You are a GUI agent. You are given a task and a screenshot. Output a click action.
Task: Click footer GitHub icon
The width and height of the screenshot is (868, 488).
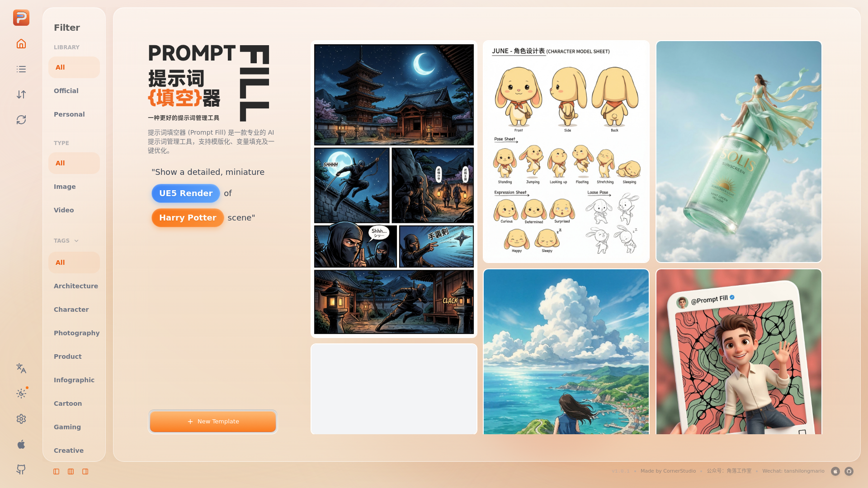[x=849, y=471]
